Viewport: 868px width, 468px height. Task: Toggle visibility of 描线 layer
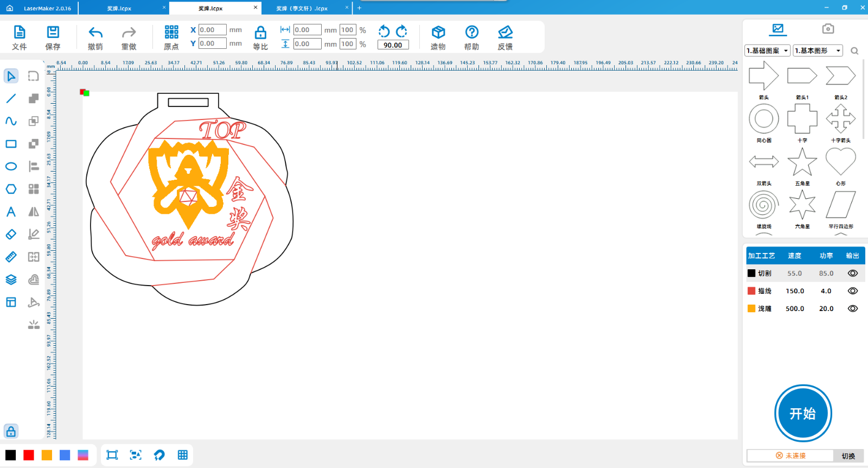pyautogui.click(x=852, y=291)
